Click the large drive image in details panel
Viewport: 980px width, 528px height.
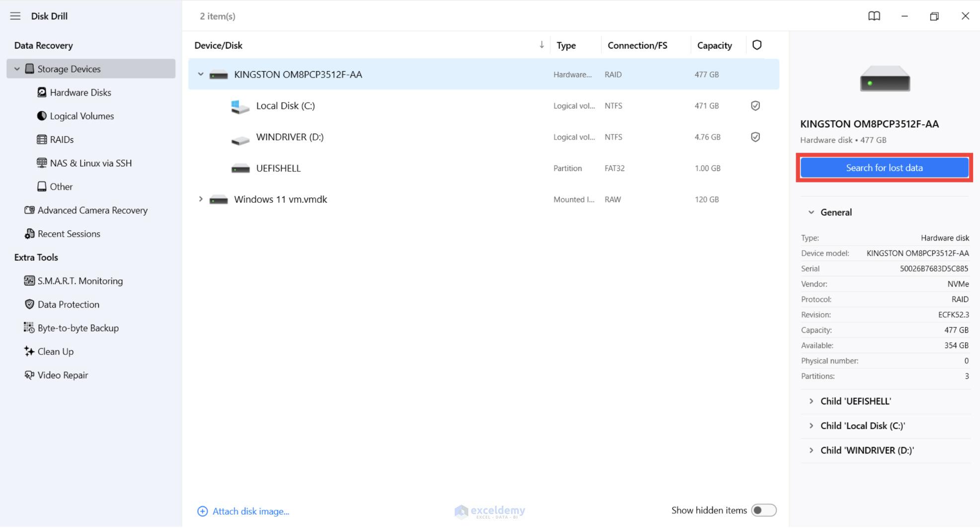pos(885,79)
